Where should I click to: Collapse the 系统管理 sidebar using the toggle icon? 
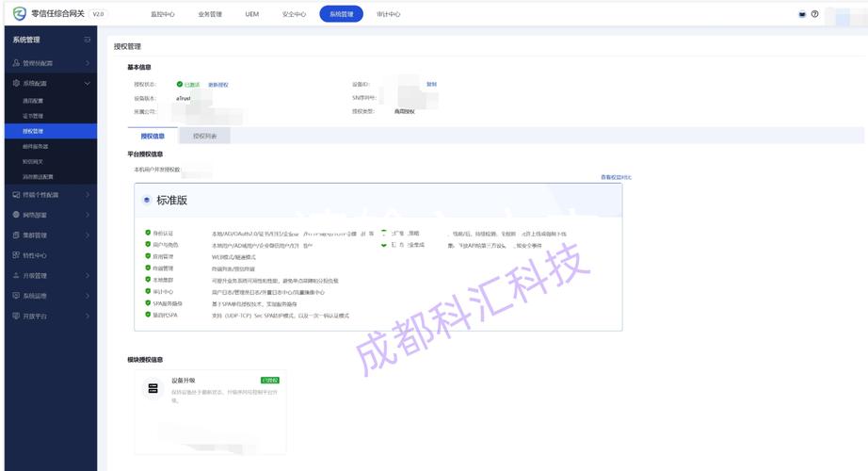(x=88, y=40)
